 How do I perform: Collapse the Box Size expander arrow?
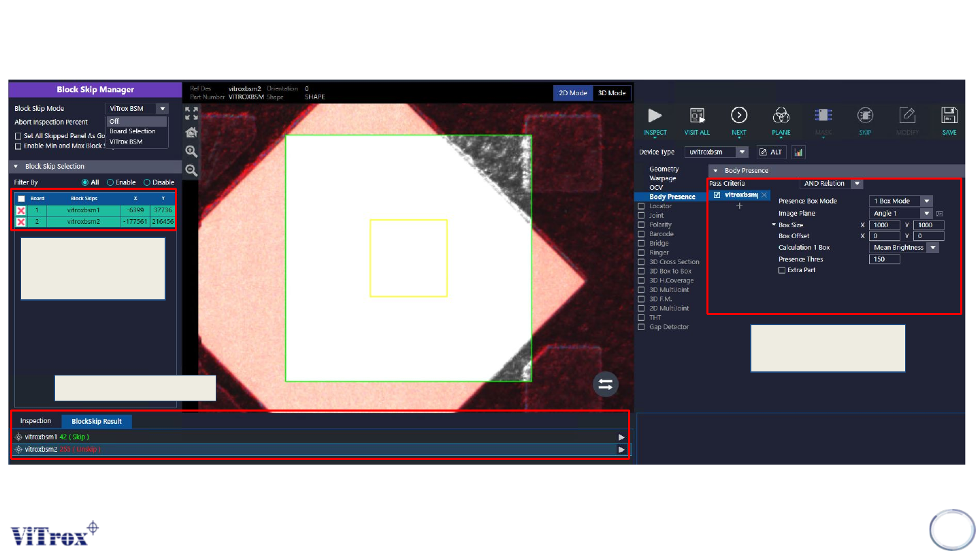(774, 225)
